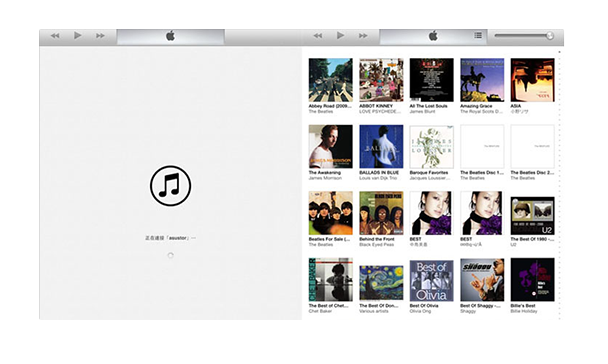The image size is (608, 364).
Task: Open the Starry Night Various artists cover
Action: [x=381, y=283]
